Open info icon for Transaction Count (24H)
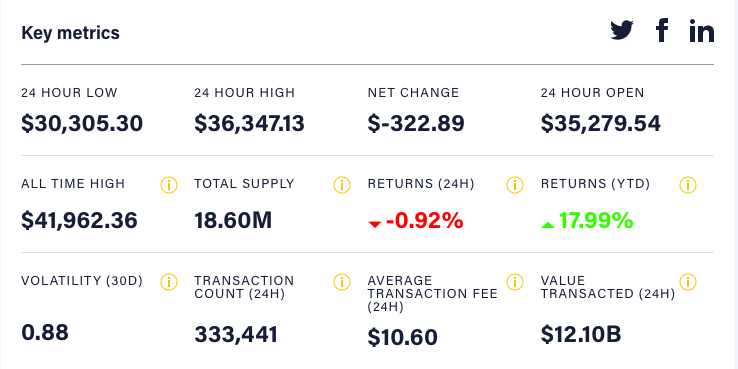 coord(342,282)
